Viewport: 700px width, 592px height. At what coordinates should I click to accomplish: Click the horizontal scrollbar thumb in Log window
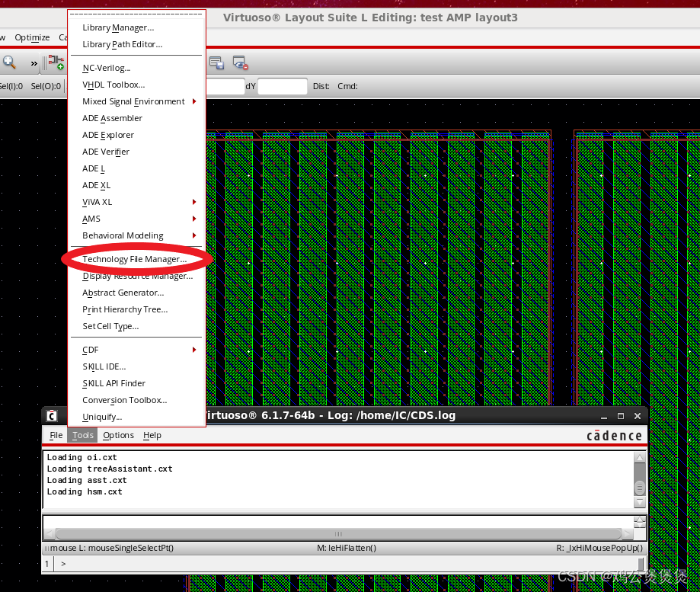pos(338,534)
